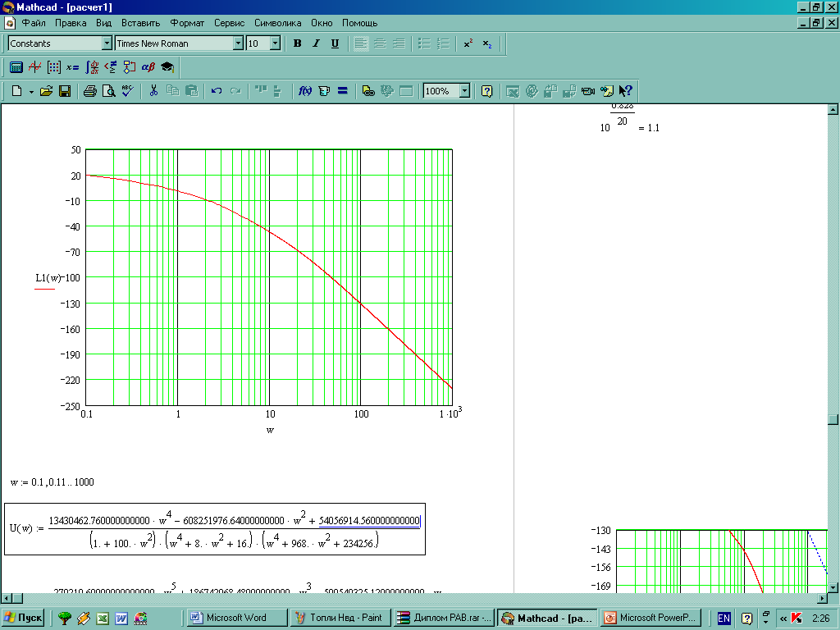Switch to Microsoft Word taskbar button
The height and width of the screenshot is (630, 840).
point(236,618)
